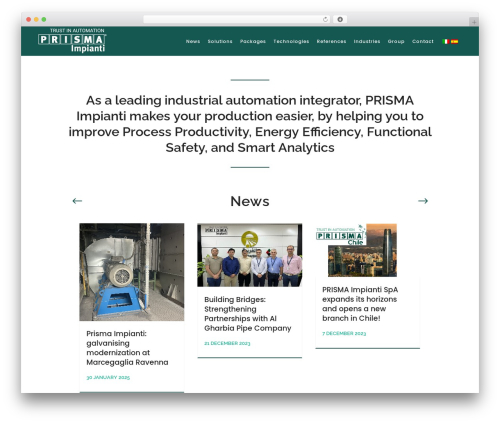This screenshot has width=500, height=423.
Task: Reload page using browser refresh icon
Action: [325, 19]
